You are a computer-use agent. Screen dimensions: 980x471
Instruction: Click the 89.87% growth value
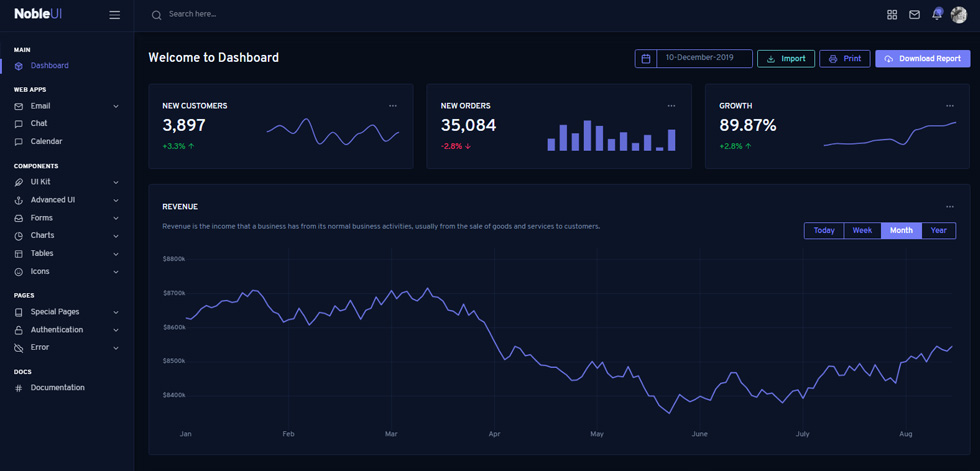click(748, 126)
